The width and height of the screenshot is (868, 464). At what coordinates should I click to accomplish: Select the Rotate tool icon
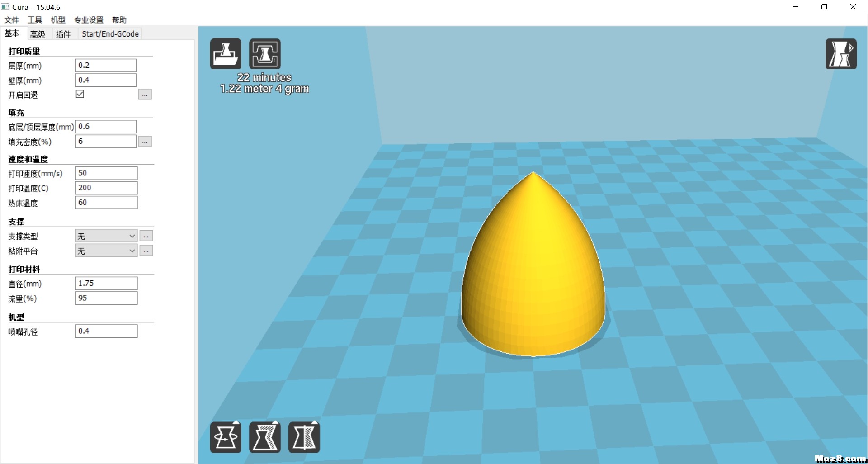click(225, 437)
